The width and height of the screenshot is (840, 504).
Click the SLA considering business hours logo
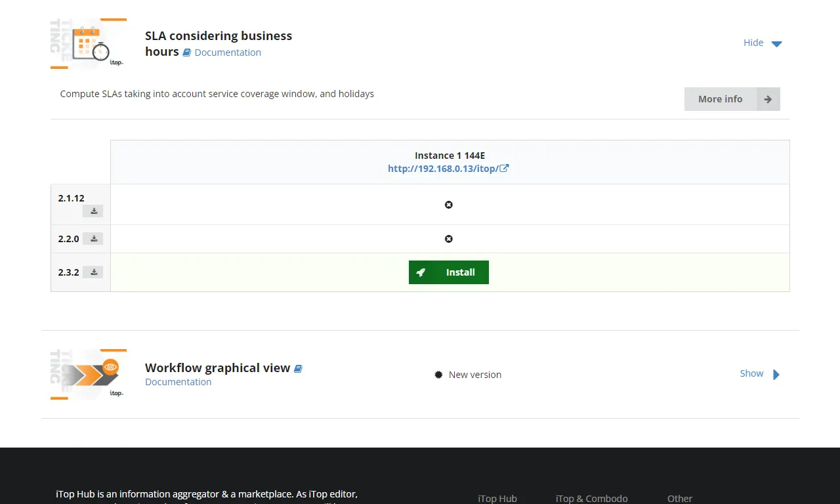pos(89,44)
